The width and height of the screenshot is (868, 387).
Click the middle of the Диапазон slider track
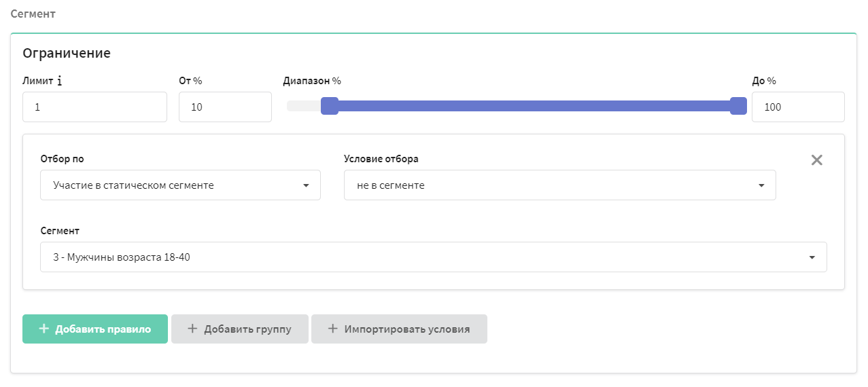coord(517,106)
